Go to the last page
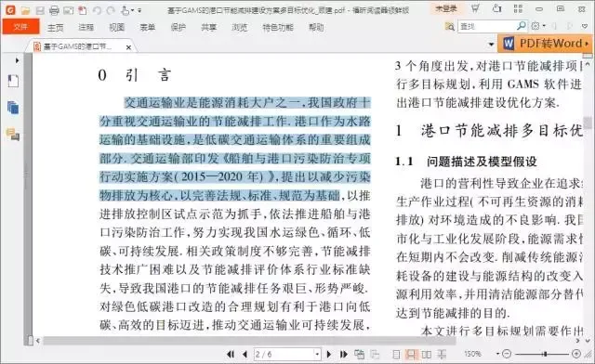 [343, 354]
